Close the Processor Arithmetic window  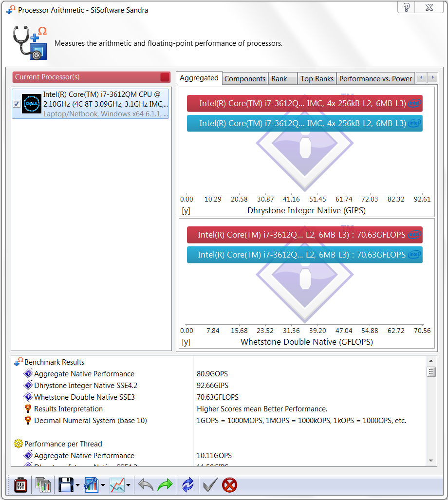(429, 7)
